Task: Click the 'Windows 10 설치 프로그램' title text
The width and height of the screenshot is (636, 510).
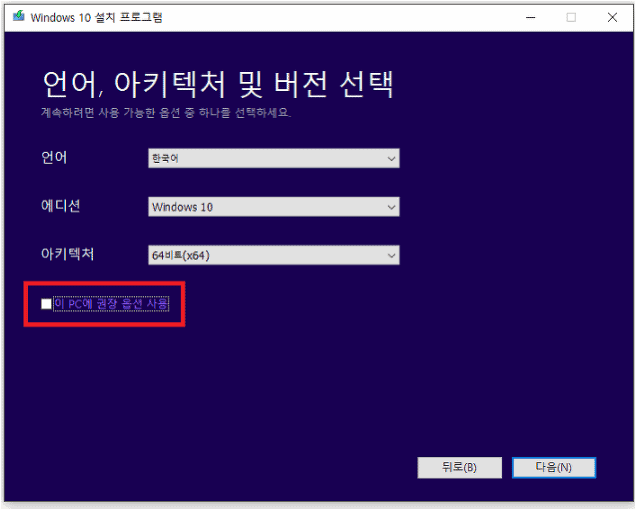Action: (x=97, y=17)
